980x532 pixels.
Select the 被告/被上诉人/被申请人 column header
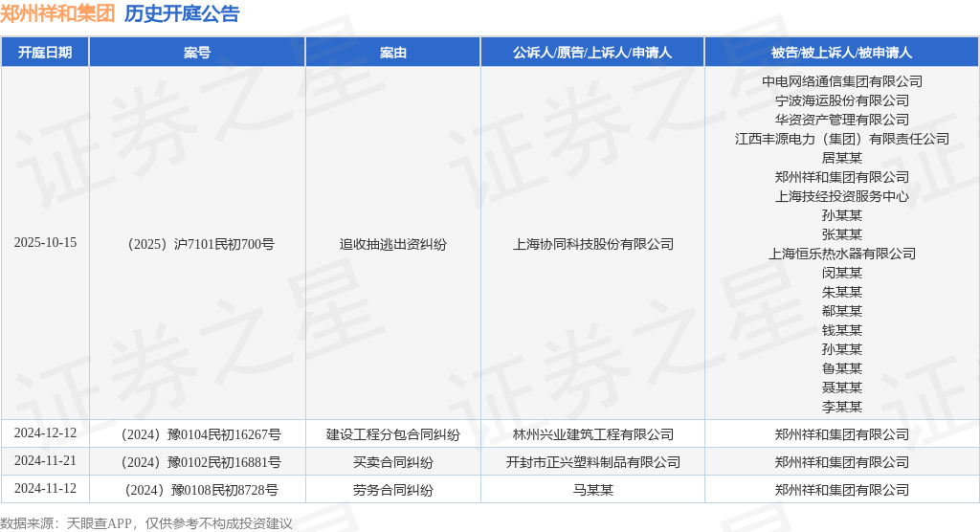click(842, 53)
